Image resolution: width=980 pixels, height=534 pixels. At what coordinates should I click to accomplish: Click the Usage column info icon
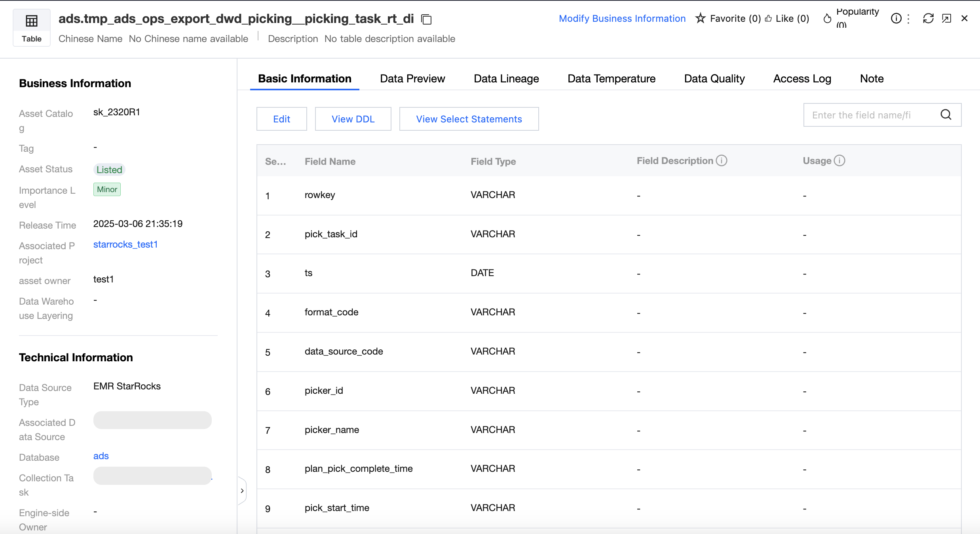pos(839,160)
